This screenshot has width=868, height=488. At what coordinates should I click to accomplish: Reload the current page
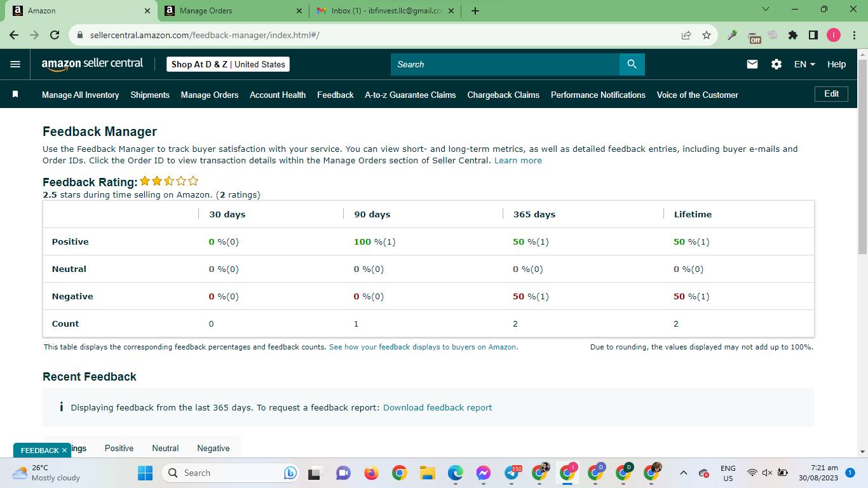click(55, 36)
